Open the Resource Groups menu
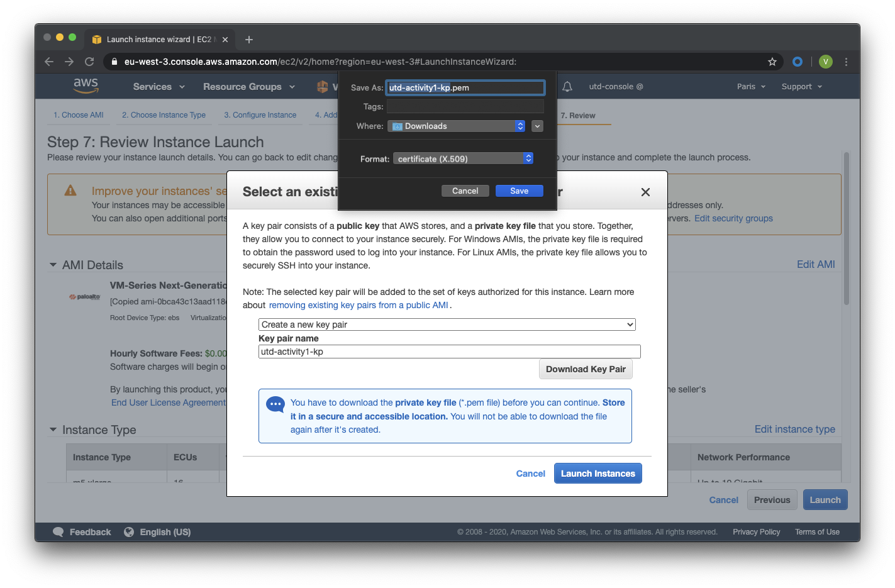Image resolution: width=895 pixels, height=588 pixels. click(249, 87)
